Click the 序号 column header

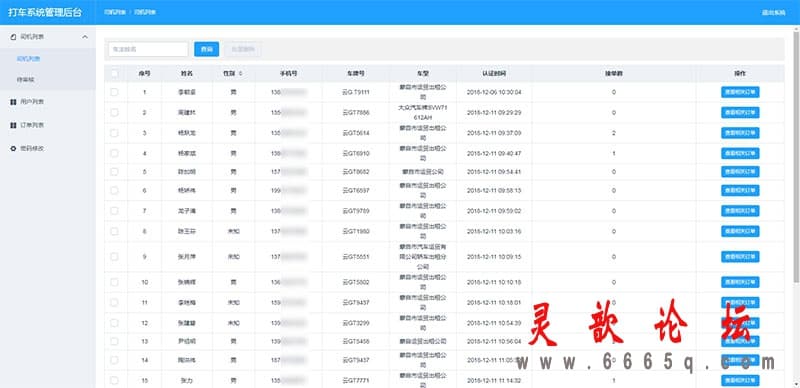[144, 74]
